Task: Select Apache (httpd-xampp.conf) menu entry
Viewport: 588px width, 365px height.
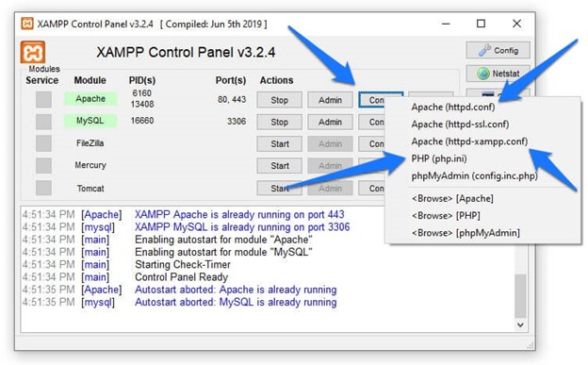Action: tap(469, 141)
